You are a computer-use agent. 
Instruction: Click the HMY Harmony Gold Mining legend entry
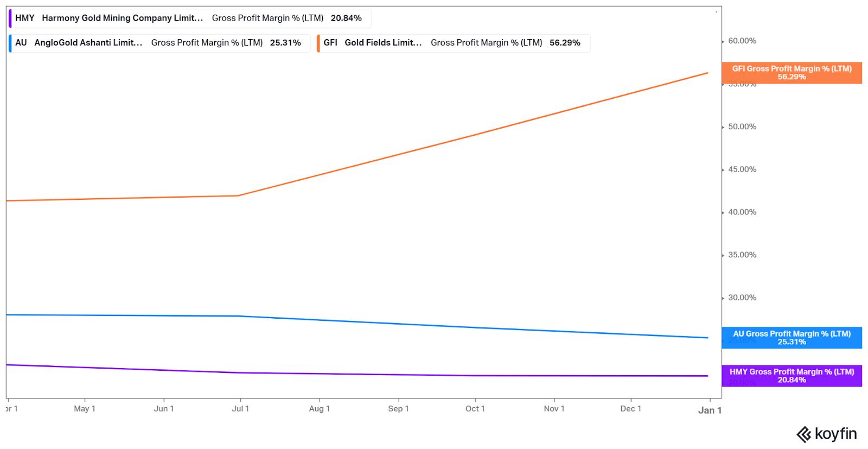click(190, 18)
